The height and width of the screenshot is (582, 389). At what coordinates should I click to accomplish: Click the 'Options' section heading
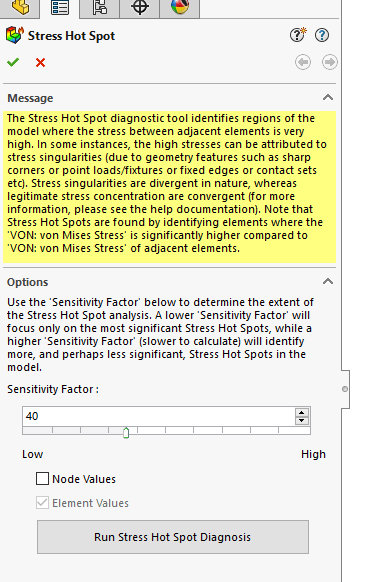tap(27, 282)
